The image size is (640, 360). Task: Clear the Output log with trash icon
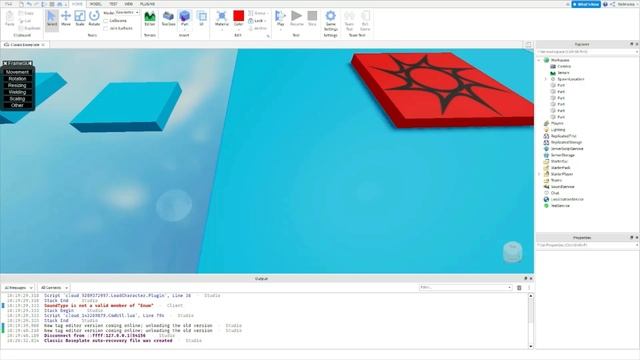point(519,288)
